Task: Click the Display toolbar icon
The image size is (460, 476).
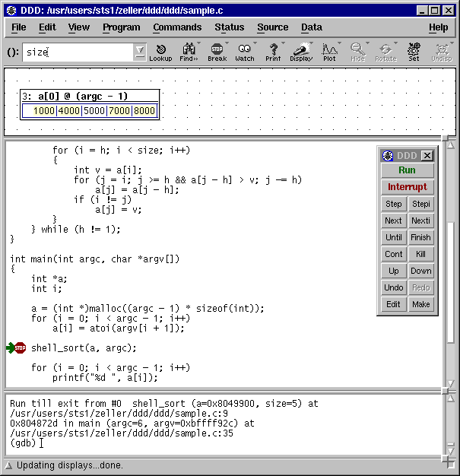Action: pos(301,52)
